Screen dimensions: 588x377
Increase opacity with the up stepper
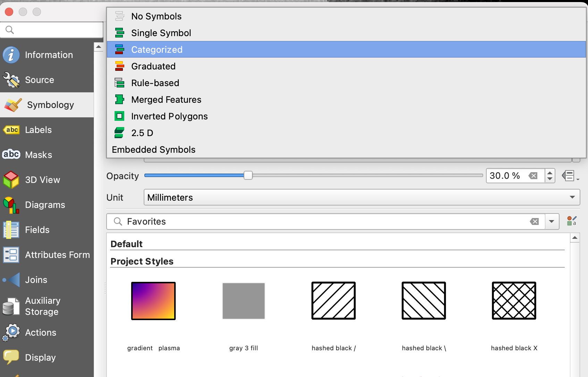(x=550, y=172)
